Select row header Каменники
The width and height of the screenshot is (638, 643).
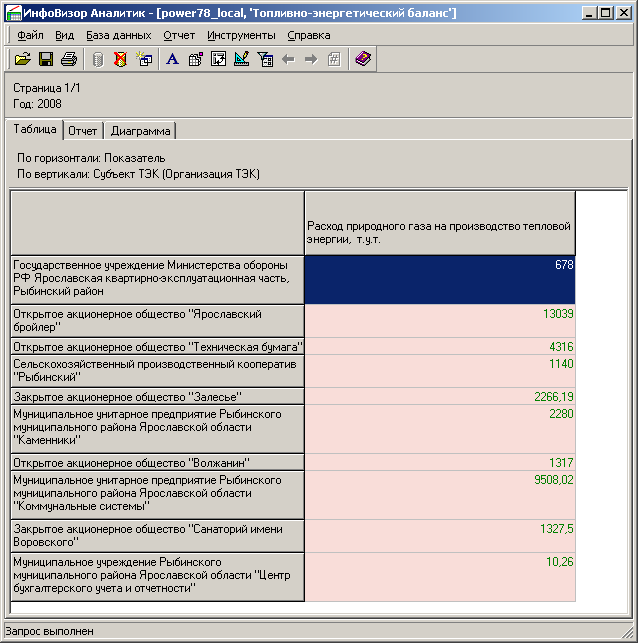(x=157, y=429)
